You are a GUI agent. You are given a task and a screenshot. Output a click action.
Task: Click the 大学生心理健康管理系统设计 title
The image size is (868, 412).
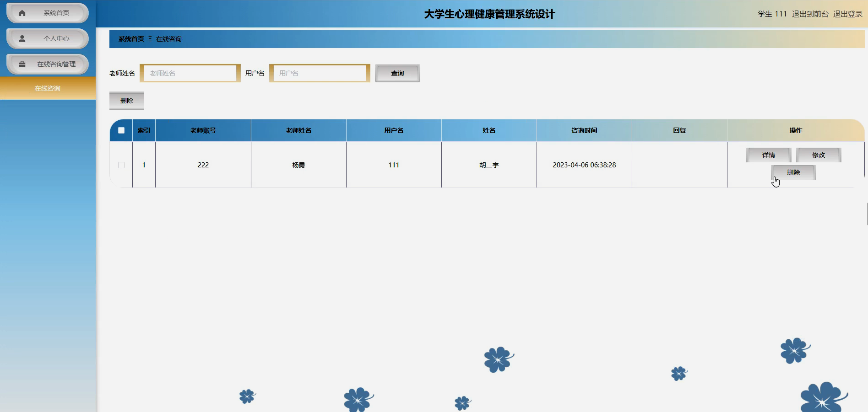point(489,14)
